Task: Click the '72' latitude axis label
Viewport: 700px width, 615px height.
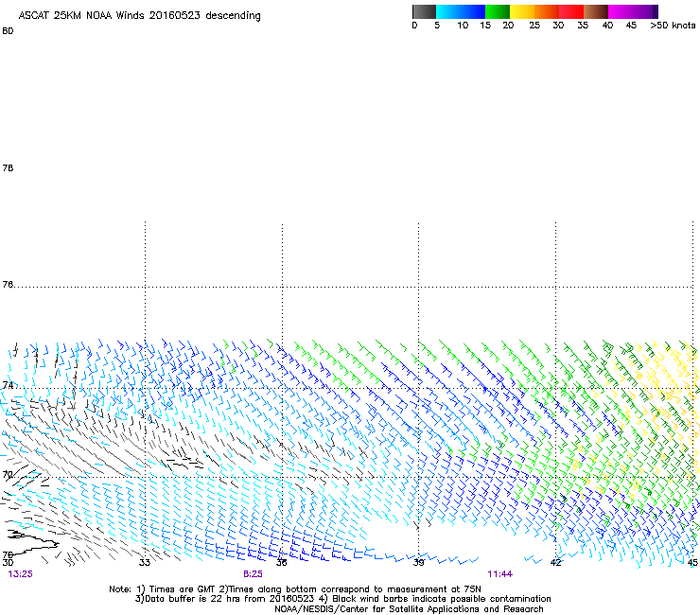Action: click(8, 474)
